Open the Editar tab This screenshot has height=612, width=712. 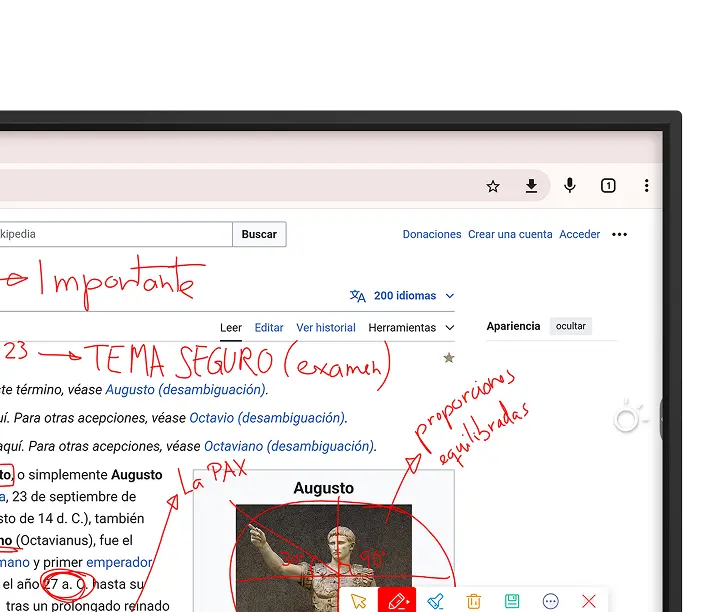click(x=269, y=328)
